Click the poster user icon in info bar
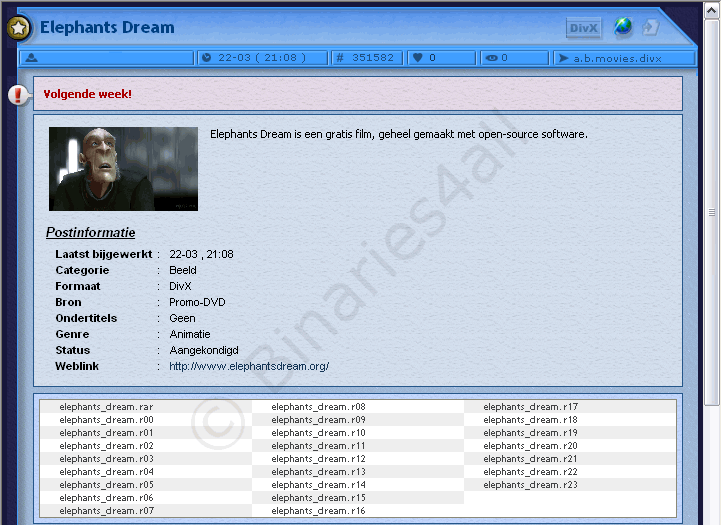The height and width of the screenshot is (525, 722). pos(31,58)
